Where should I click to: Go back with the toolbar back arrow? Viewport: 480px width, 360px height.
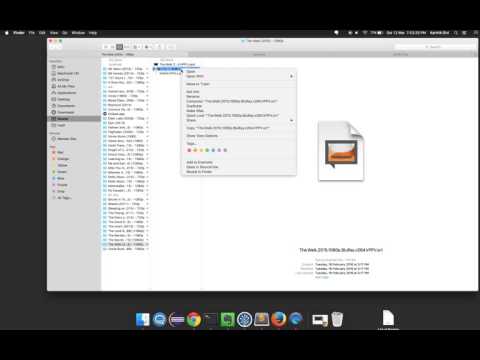pyautogui.click(x=53, y=47)
